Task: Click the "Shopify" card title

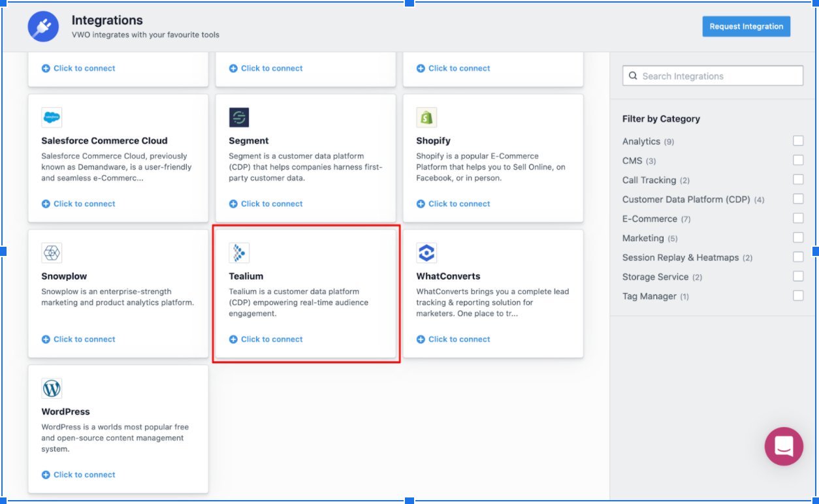Action: click(x=434, y=141)
